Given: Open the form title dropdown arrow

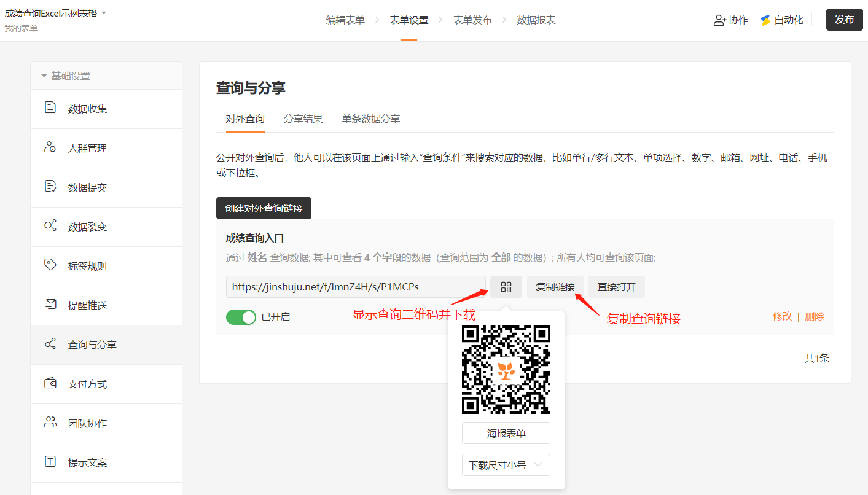Looking at the screenshot, I should (x=104, y=13).
